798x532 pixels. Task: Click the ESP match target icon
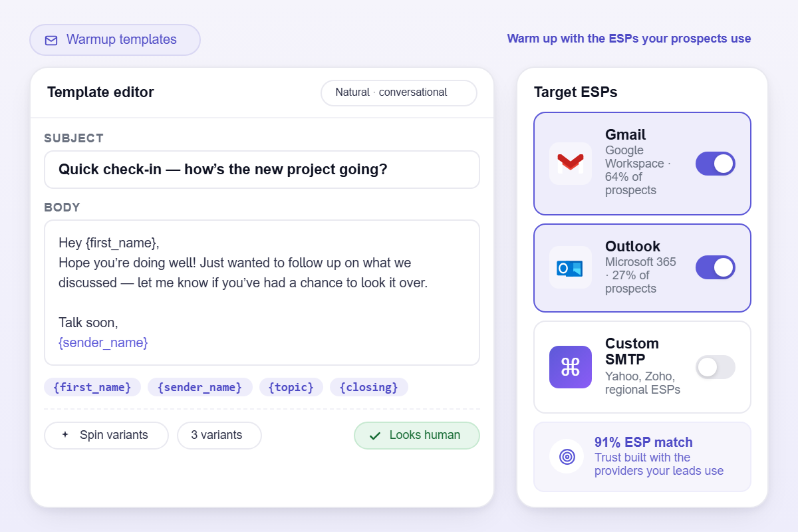click(x=567, y=457)
